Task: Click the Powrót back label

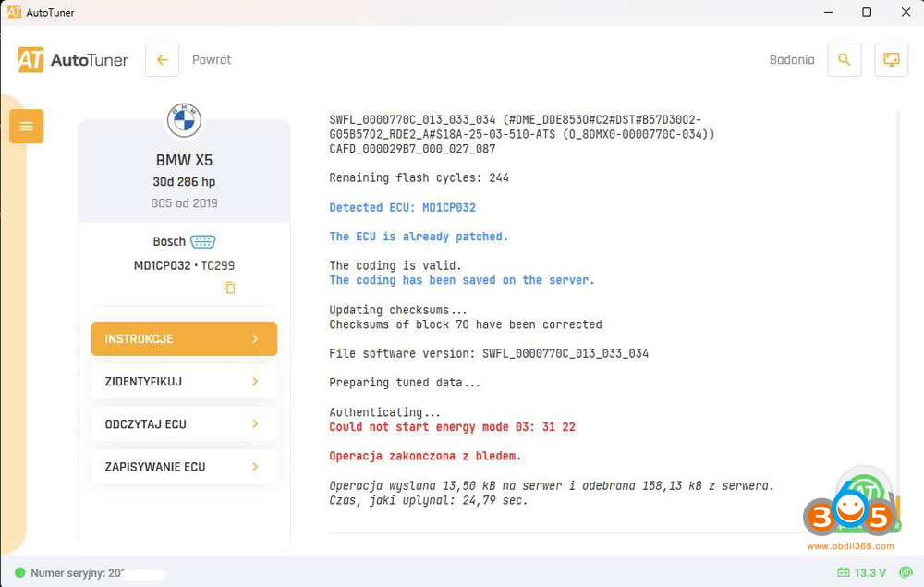Action: (x=212, y=59)
